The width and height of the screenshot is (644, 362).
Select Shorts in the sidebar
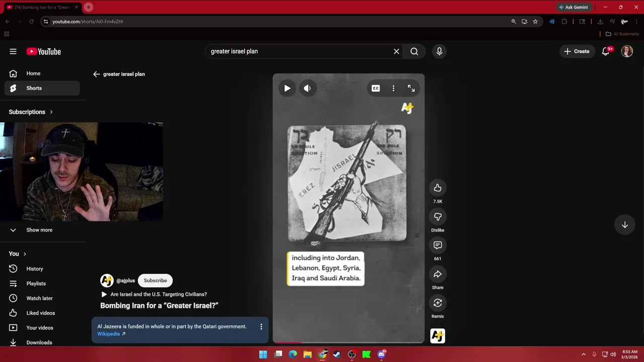coord(42,88)
